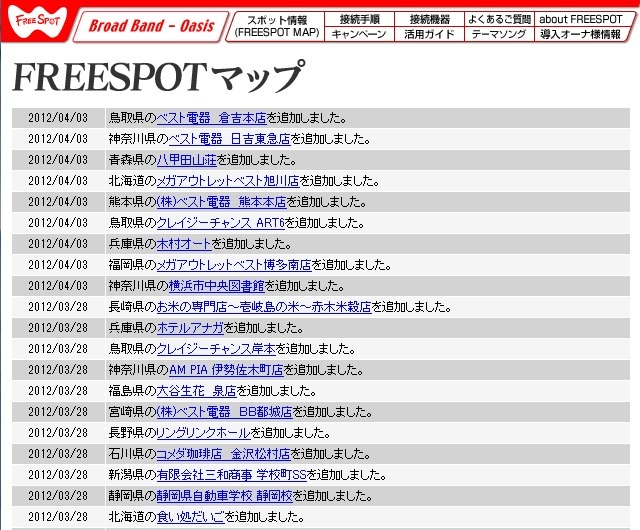Click date 2012/03/28 in リングリンクホール row
This screenshot has width=640, height=530.
[x=58, y=433]
